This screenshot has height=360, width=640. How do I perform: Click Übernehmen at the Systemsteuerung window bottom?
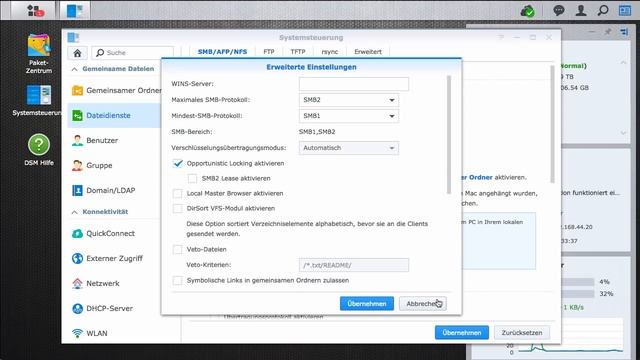[462, 333]
